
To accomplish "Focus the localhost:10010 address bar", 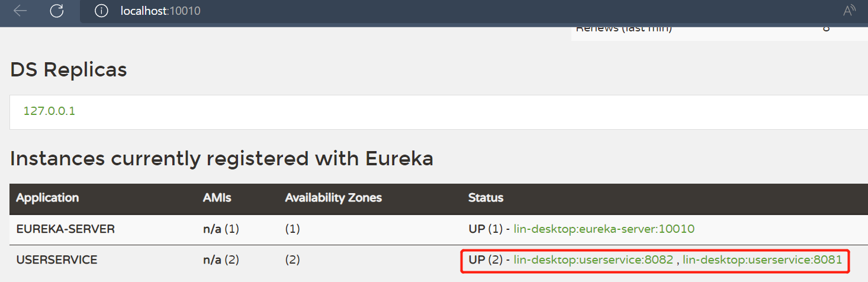I will click(160, 11).
